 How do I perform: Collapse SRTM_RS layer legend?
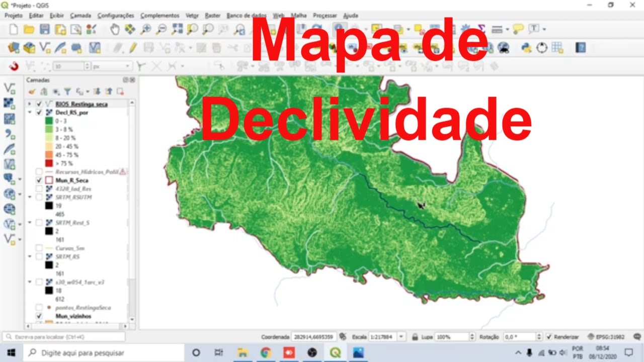[30, 256]
